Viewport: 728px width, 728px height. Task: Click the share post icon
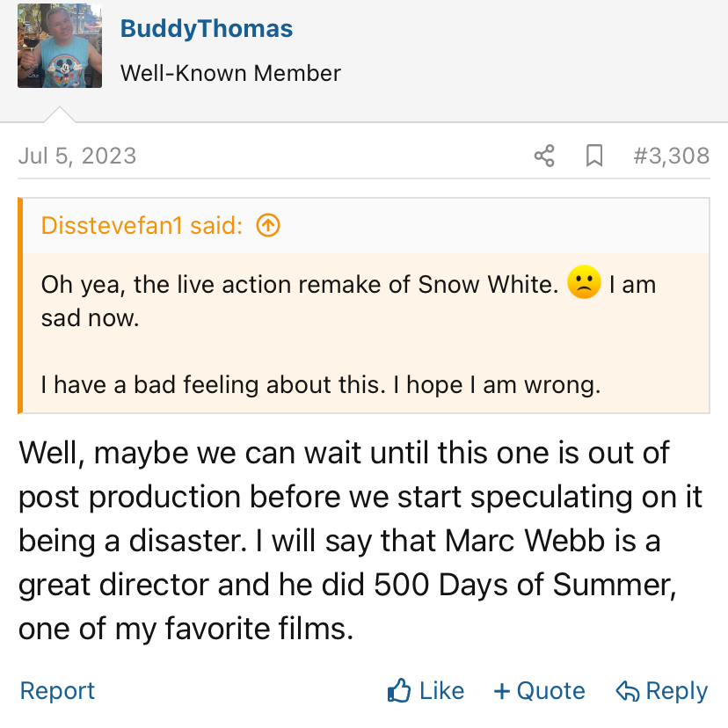[544, 157]
